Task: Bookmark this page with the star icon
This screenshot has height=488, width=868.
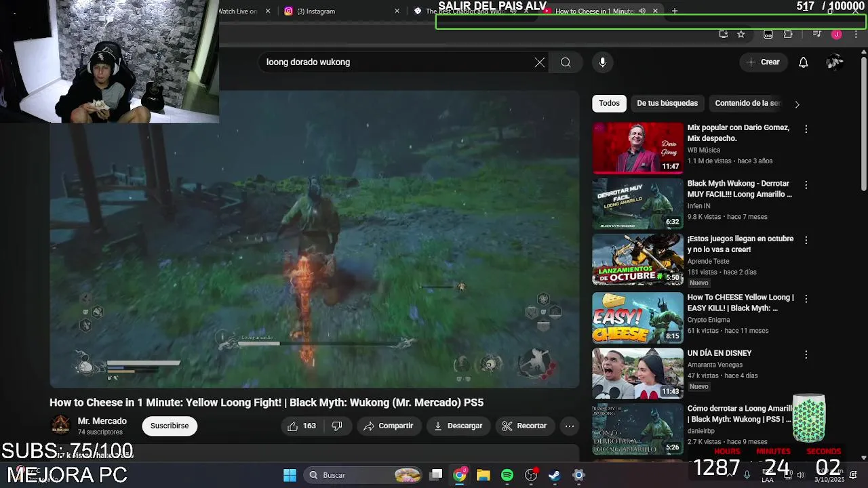Action: point(741,34)
